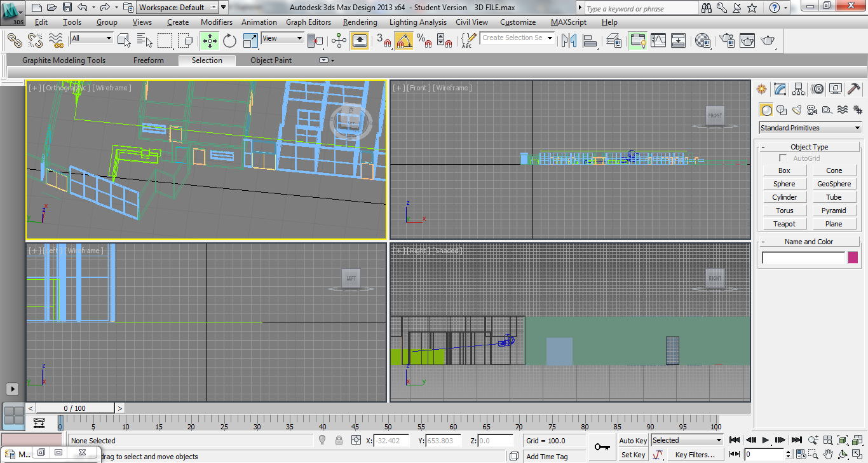The image size is (868, 463).
Task: Collapse the Name and Color rollout
Action: 810,242
